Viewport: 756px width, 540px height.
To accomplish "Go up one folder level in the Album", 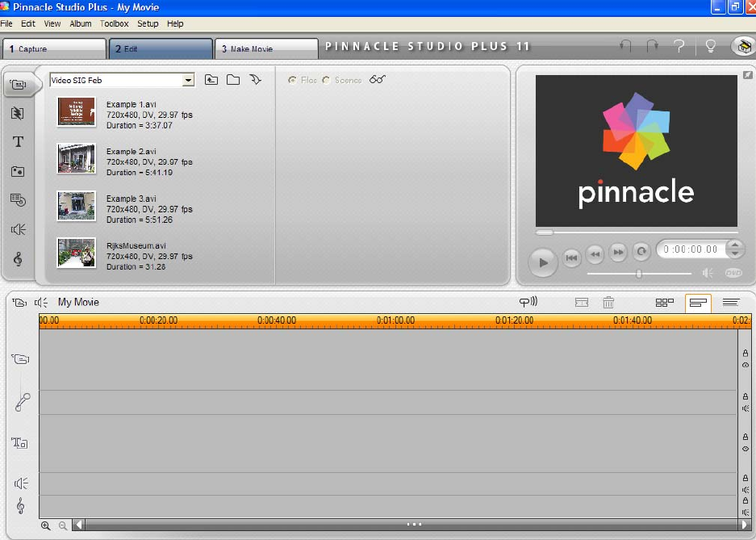I will [x=211, y=80].
